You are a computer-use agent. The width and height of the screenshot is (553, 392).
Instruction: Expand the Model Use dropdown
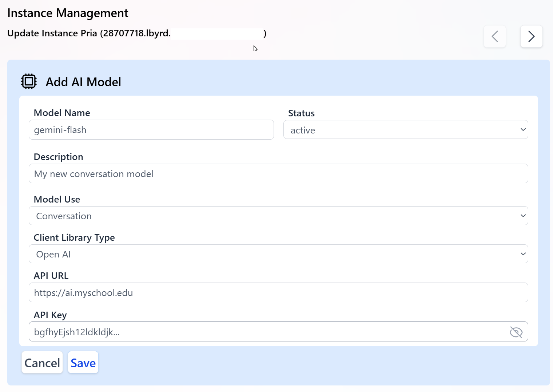coord(278,216)
